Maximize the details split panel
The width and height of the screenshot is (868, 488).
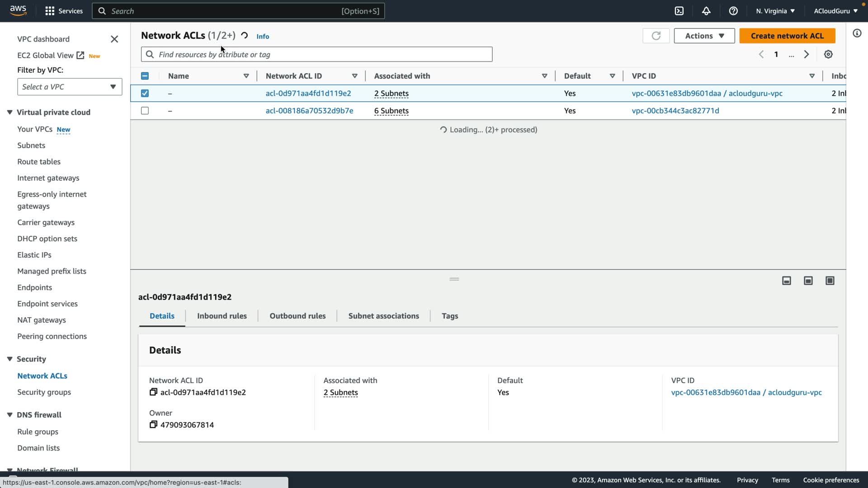click(830, 281)
